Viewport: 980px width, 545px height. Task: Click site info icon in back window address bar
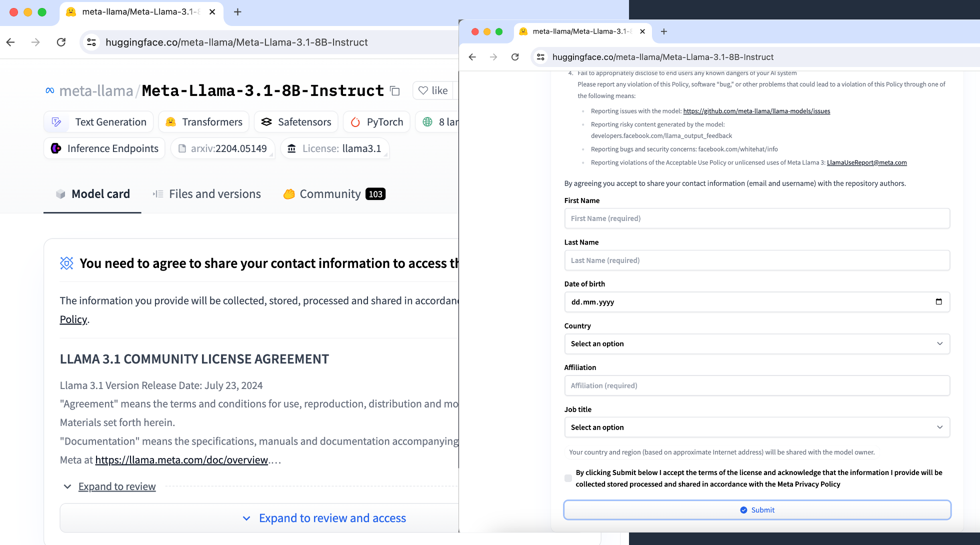[91, 42]
